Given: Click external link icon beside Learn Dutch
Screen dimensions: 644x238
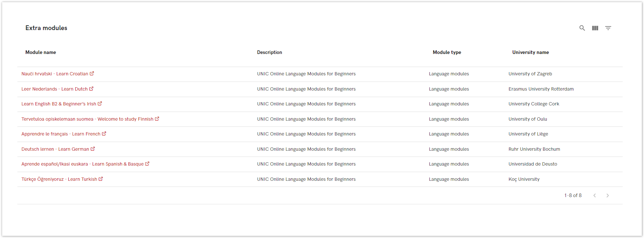Looking at the screenshot, I should click(91, 89).
